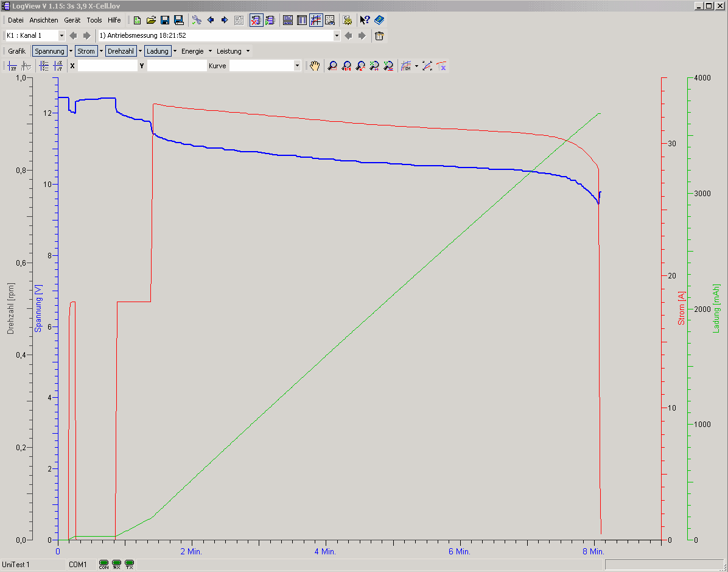This screenshot has height=572, width=728.
Task: Click the open file folder icon
Action: [x=151, y=20]
